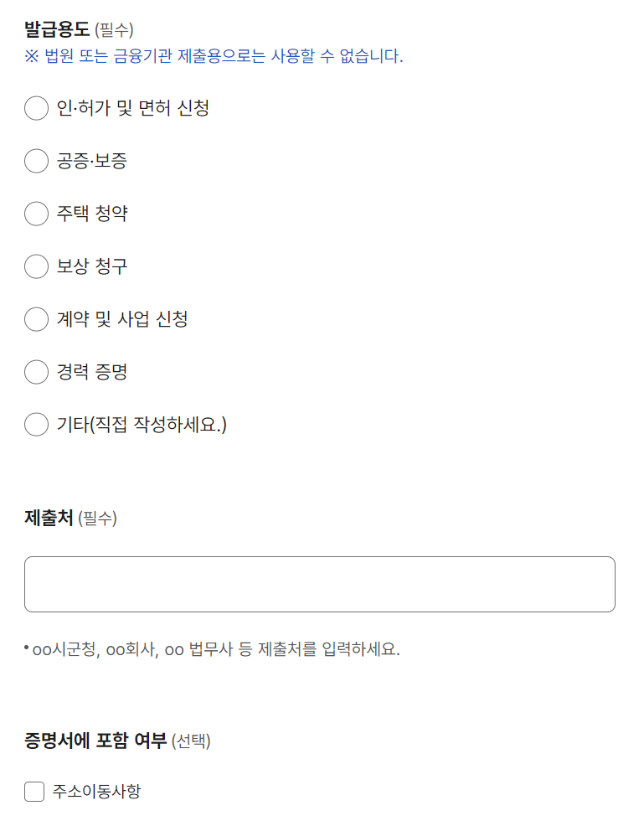Select 주택 청약 option
The image size is (644, 826).
tap(36, 214)
